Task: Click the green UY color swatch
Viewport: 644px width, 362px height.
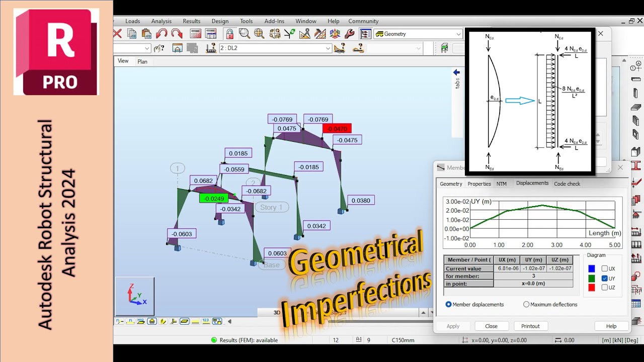Action: click(x=592, y=279)
